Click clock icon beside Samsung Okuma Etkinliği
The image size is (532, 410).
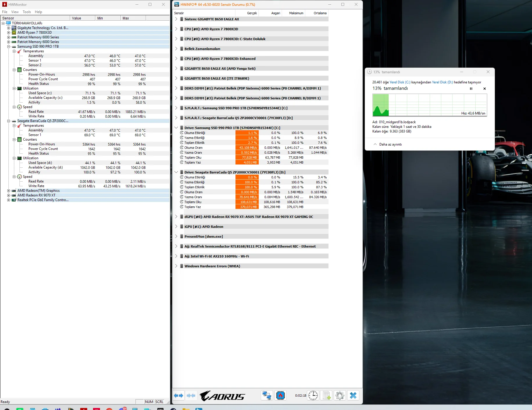(x=182, y=133)
